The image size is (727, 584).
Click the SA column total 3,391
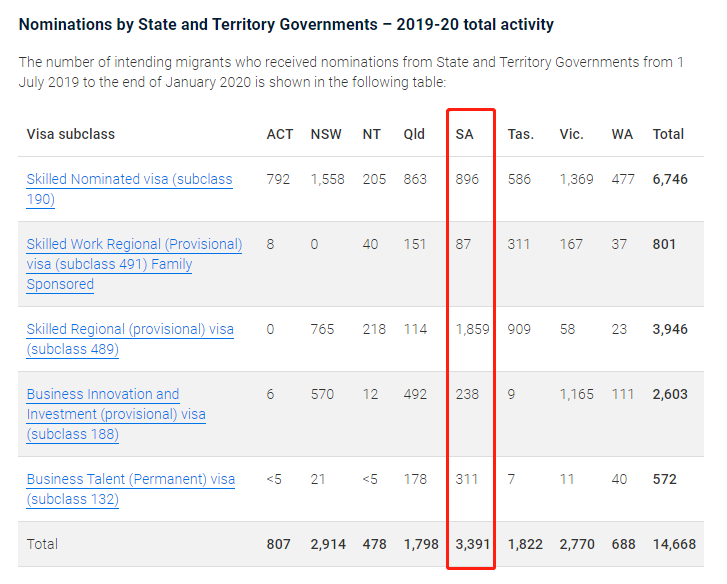point(472,544)
